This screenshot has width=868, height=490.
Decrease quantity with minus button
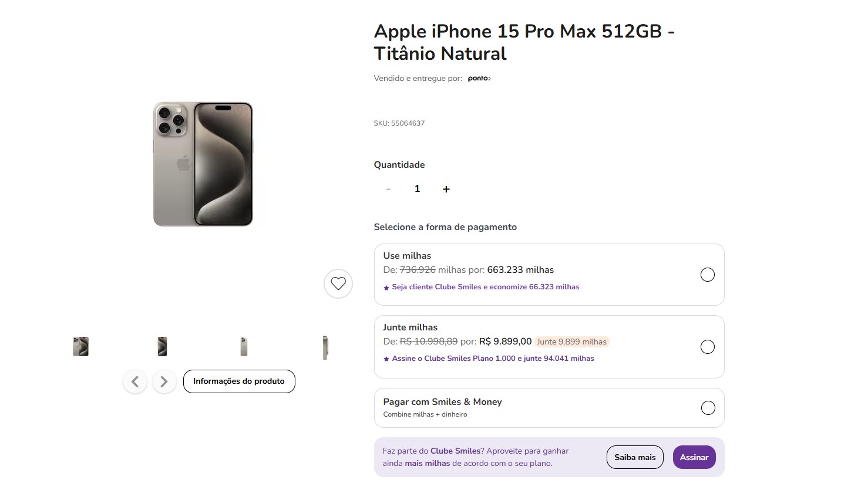click(388, 189)
